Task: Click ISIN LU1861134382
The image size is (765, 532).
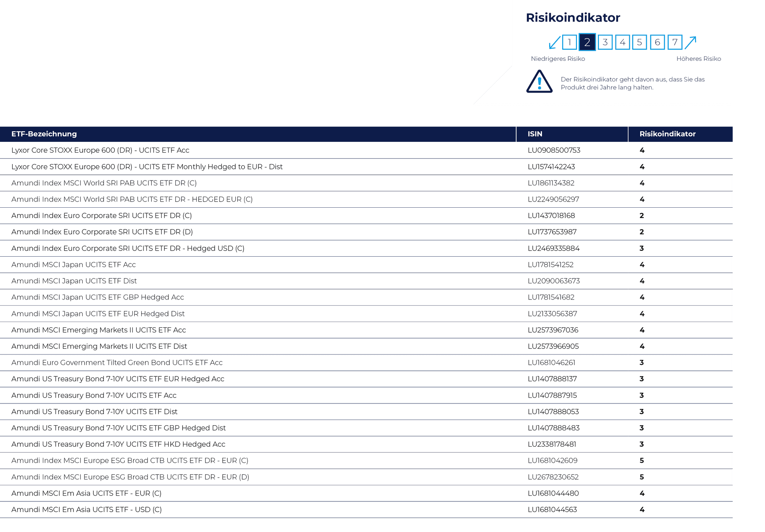Action: pos(551,183)
